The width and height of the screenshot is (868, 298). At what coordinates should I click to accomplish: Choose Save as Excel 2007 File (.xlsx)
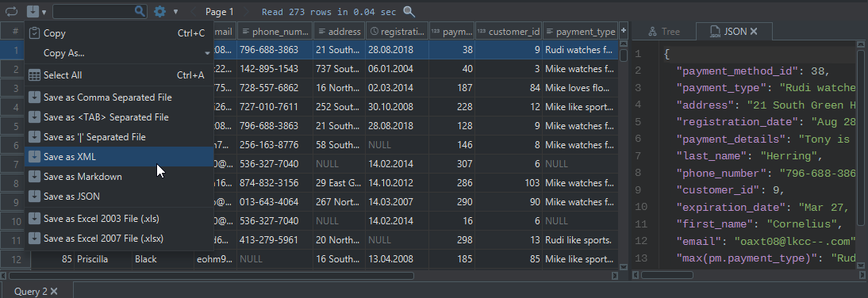coord(119,239)
